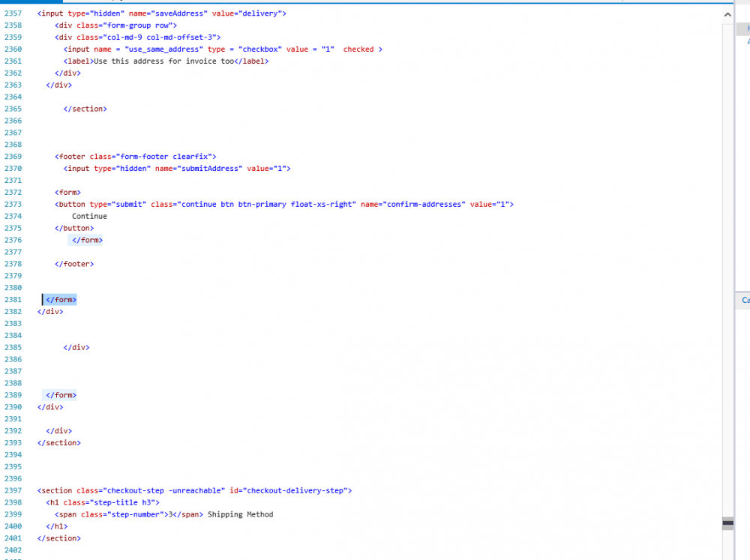
Task: Click the closing section tag on line 2365
Action: (x=85, y=109)
